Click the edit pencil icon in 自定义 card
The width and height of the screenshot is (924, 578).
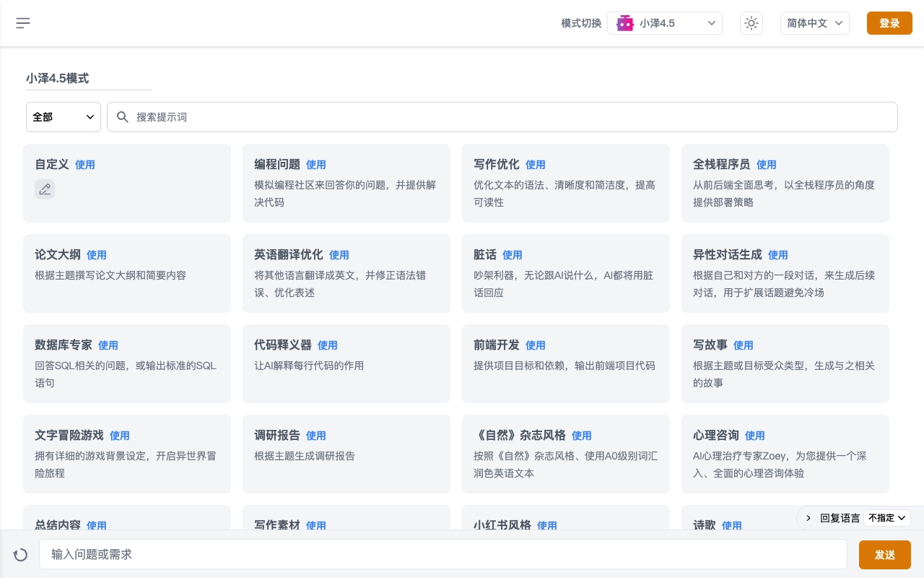click(45, 189)
